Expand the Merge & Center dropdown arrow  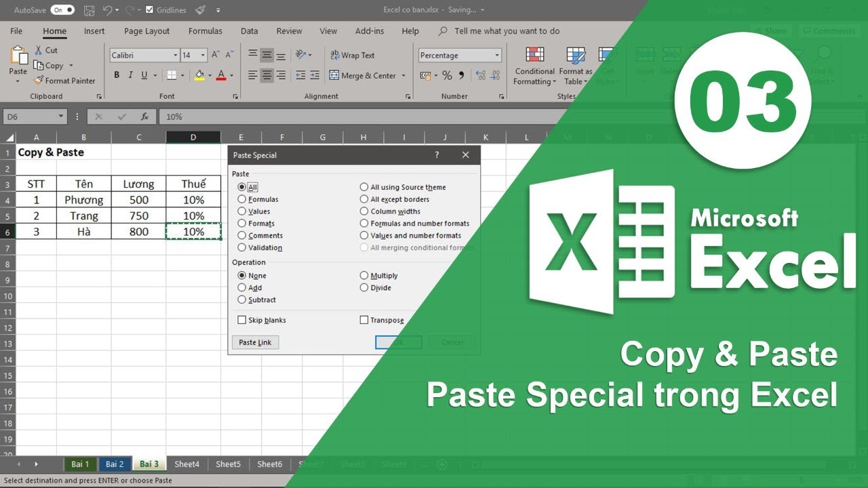click(403, 76)
